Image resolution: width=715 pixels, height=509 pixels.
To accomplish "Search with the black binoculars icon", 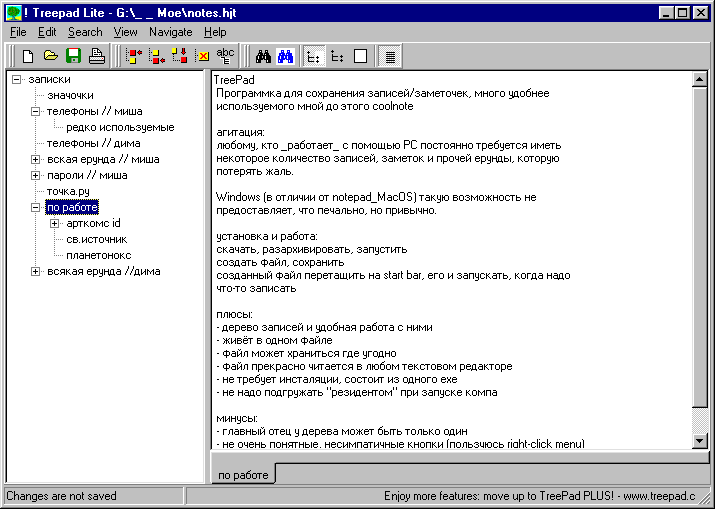I will point(263,57).
